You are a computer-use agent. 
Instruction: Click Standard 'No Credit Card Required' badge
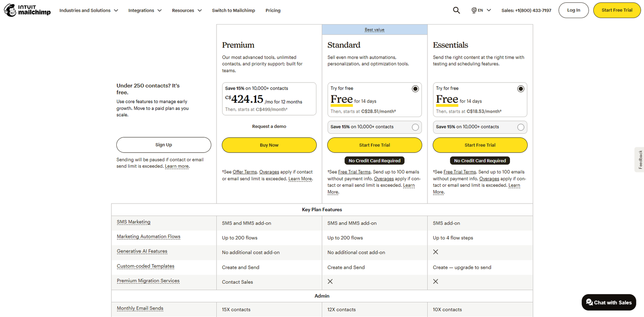(x=375, y=161)
